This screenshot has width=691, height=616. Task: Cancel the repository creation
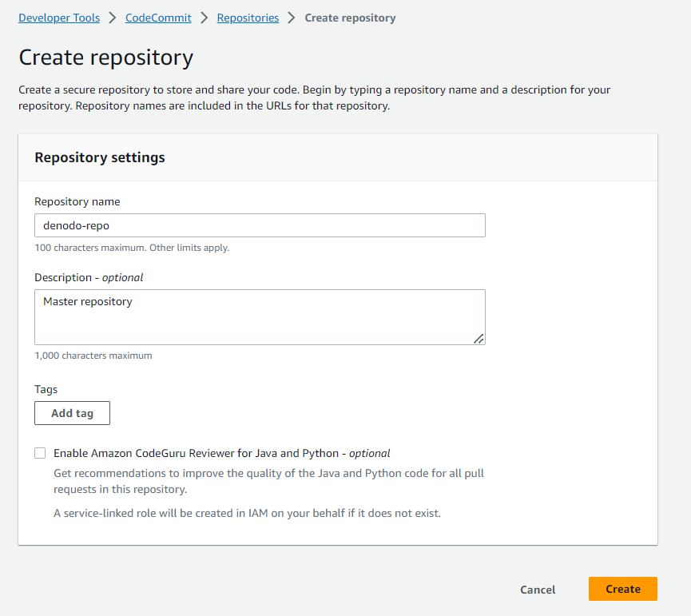click(x=538, y=590)
